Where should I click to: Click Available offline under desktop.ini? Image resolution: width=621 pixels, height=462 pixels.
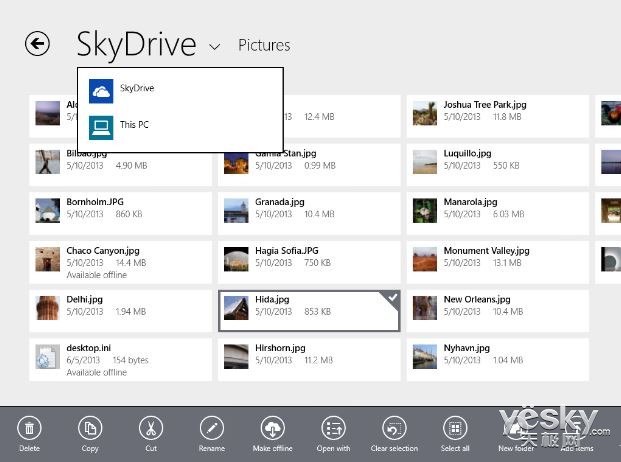(x=97, y=373)
